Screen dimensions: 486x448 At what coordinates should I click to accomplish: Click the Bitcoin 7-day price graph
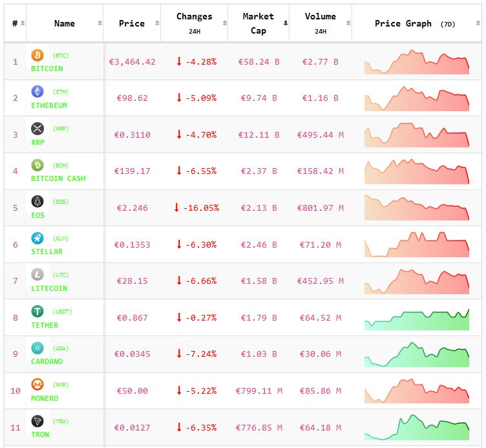pyautogui.click(x=417, y=63)
